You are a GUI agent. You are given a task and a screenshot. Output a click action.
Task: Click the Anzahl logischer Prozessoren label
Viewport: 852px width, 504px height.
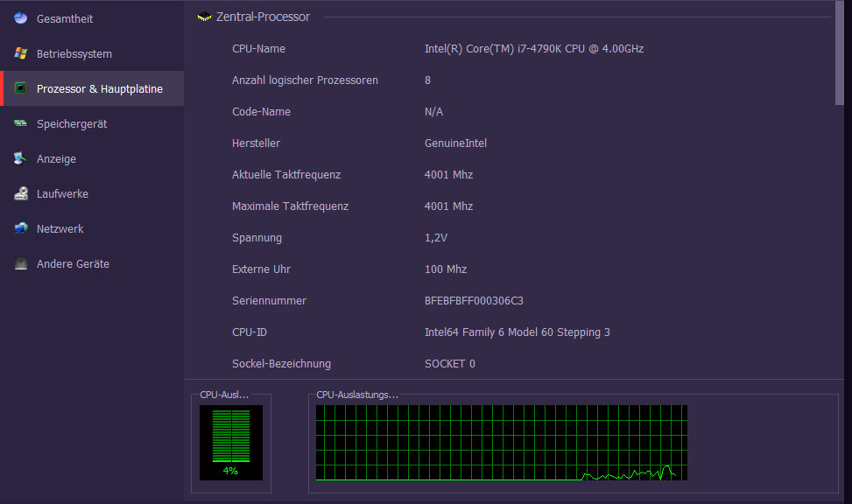[x=305, y=80]
